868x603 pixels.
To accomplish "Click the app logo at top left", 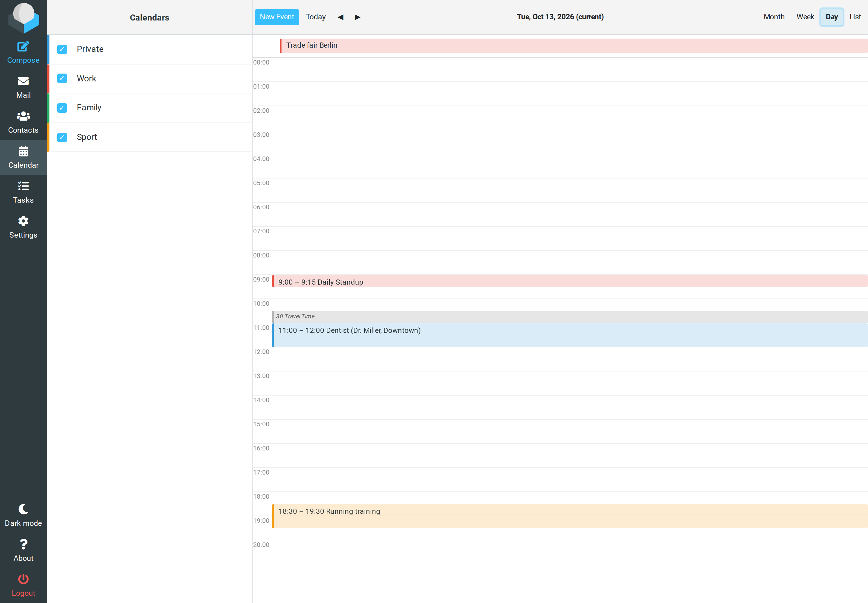I will point(24,17).
